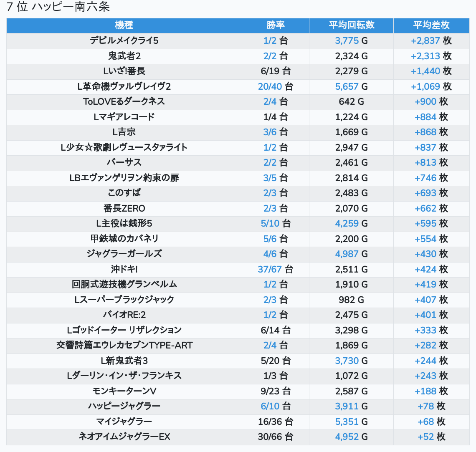Image resolution: width=476 pixels, height=452 pixels.
Task: Select the 平均差枚 column header
Action: (x=431, y=25)
